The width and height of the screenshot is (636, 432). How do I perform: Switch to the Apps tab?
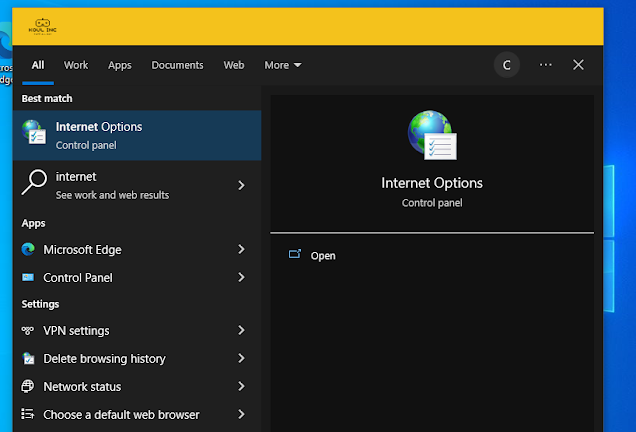click(x=120, y=65)
